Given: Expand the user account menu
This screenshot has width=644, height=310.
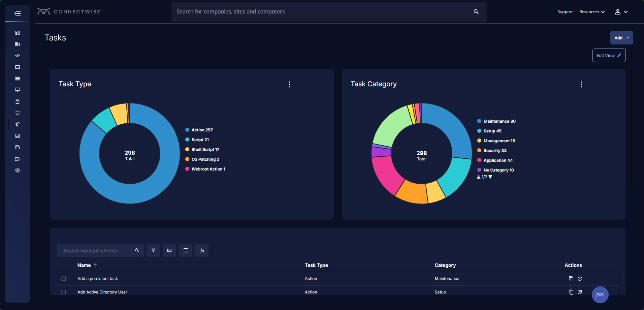Looking at the screenshot, I should [x=621, y=12].
